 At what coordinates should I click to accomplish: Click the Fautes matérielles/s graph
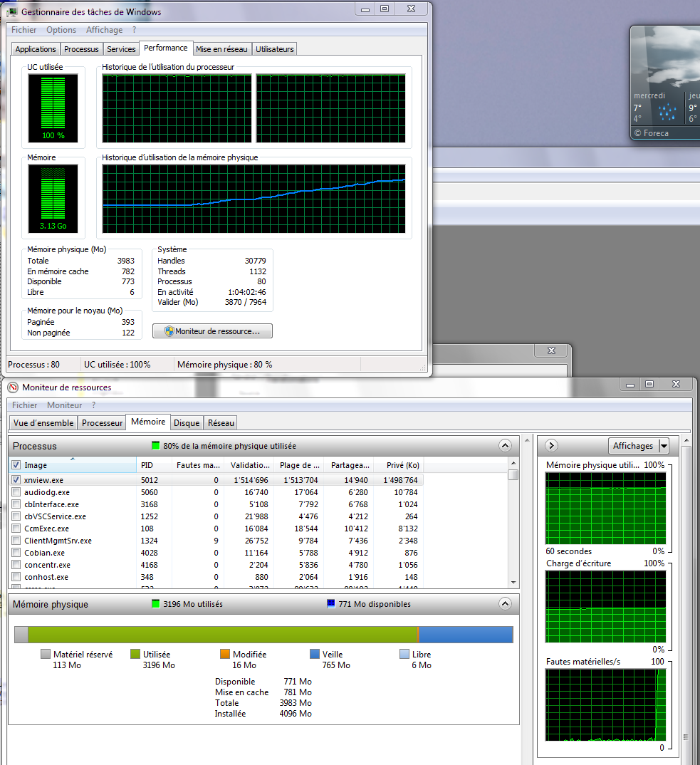click(606, 705)
